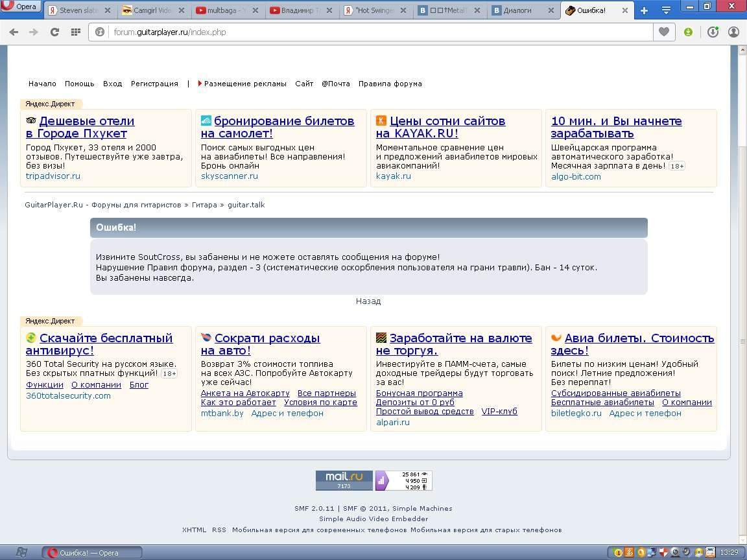
Task: Click the site info globe icon
Action: coord(100,32)
